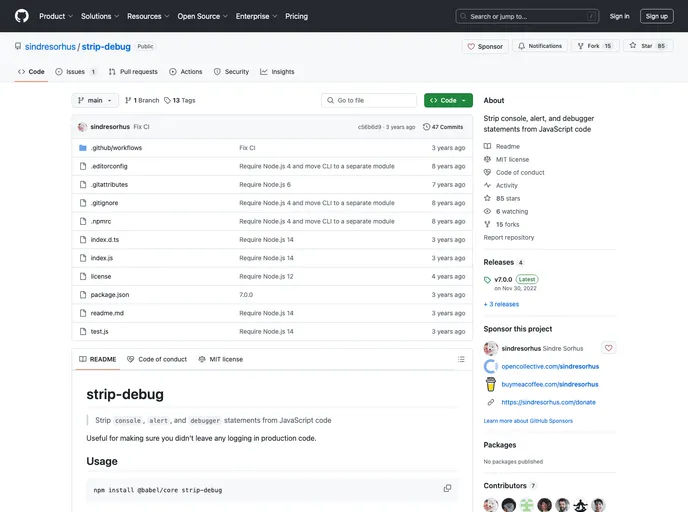Go to the Pricing page
This screenshot has width=688, height=512.
click(297, 16)
